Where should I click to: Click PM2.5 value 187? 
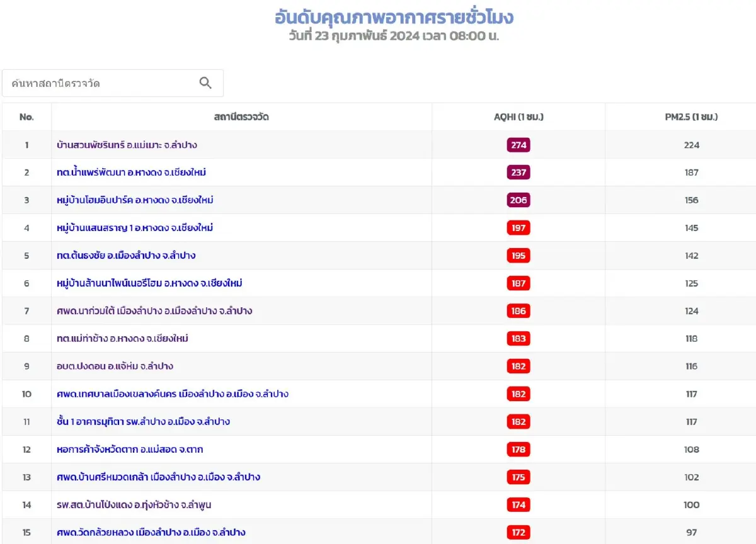pyautogui.click(x=692, y=173)
